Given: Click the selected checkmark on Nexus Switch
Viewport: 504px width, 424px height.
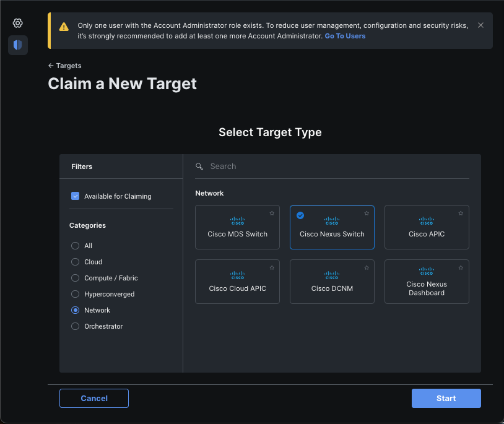Looking at the screenshot, I should coord(300,215).
